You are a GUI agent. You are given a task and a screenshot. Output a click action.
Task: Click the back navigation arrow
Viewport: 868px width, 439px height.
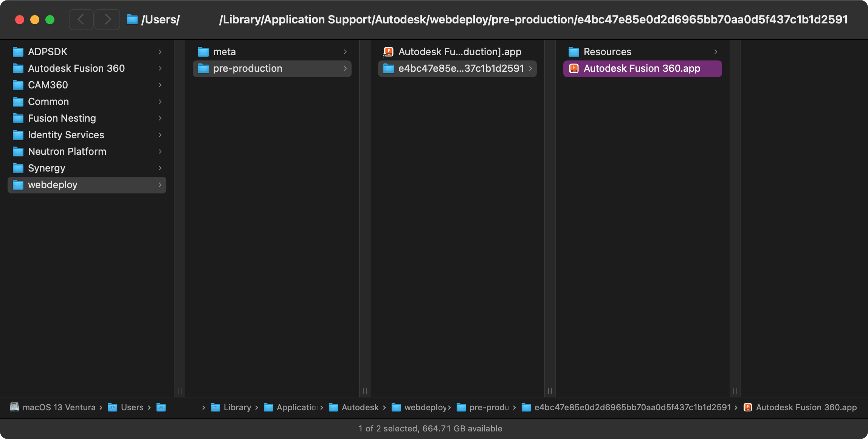(81, 19)
